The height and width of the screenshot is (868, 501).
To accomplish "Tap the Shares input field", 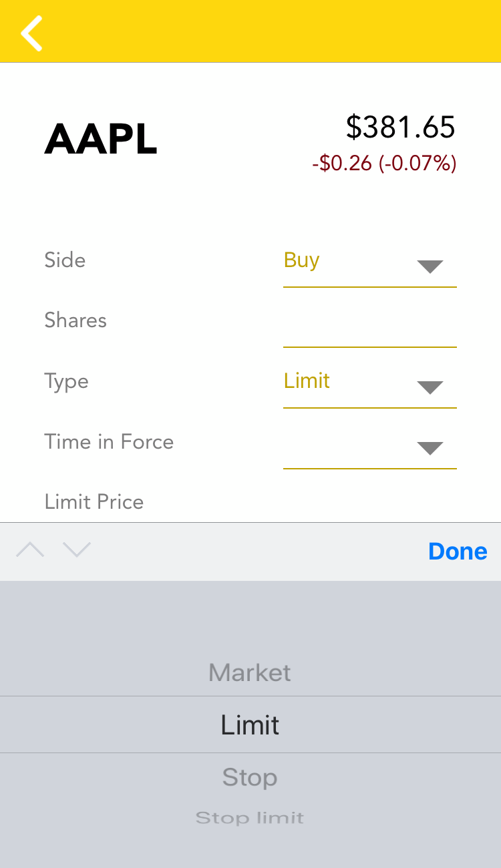I will [369, 325].
